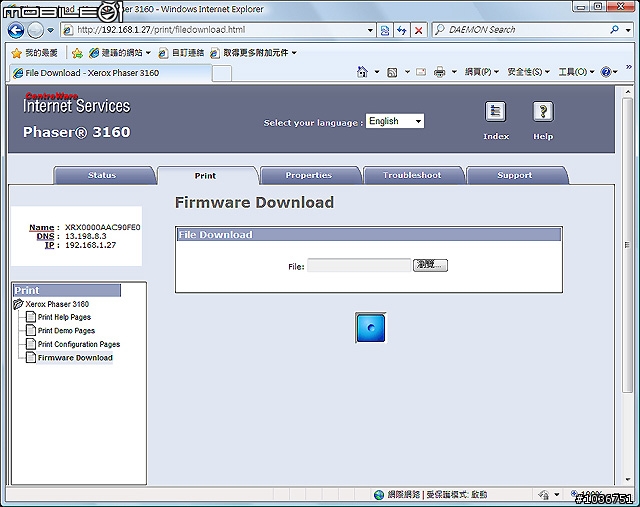640x507 pixels.
Task: Click the Print section header in sidebar
Action: tap(67, 290)
